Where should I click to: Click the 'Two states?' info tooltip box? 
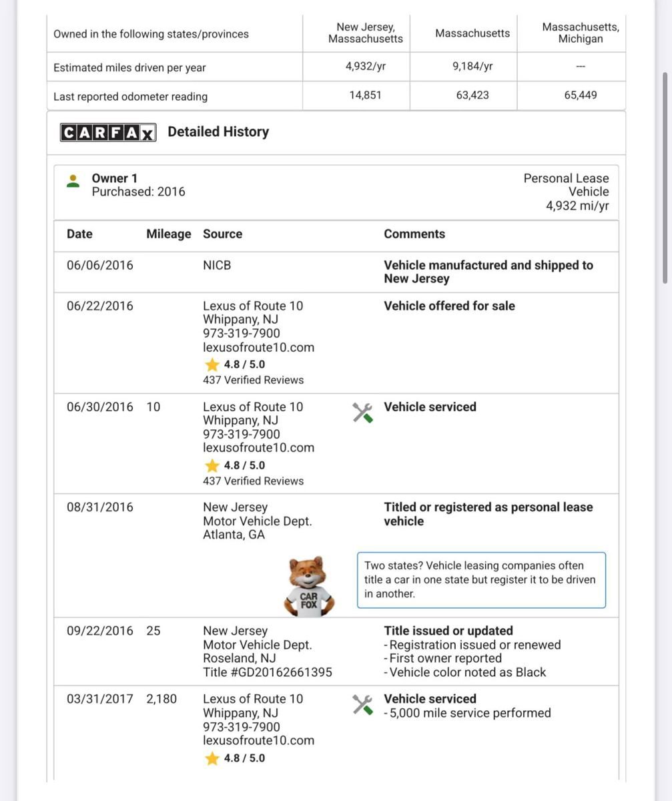tap(481, 579)
